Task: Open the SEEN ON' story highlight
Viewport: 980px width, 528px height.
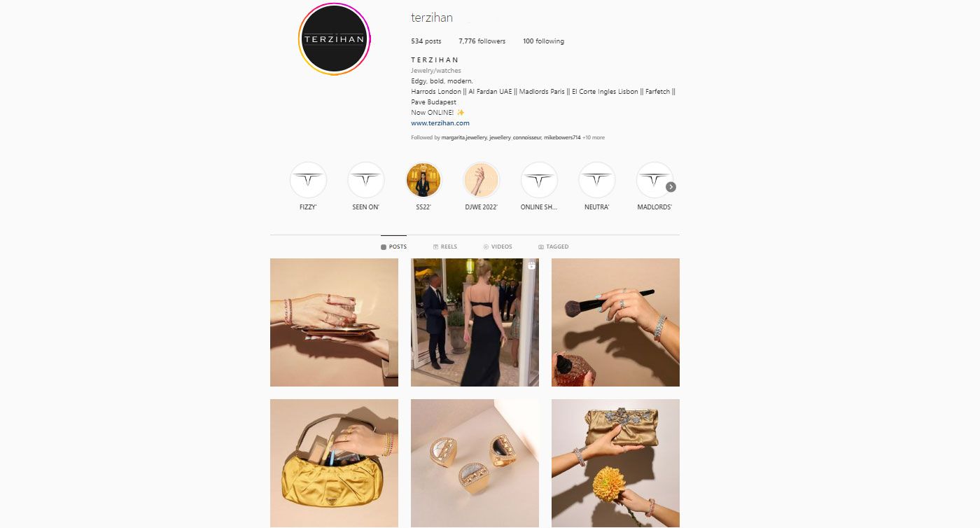Action: 365,180
